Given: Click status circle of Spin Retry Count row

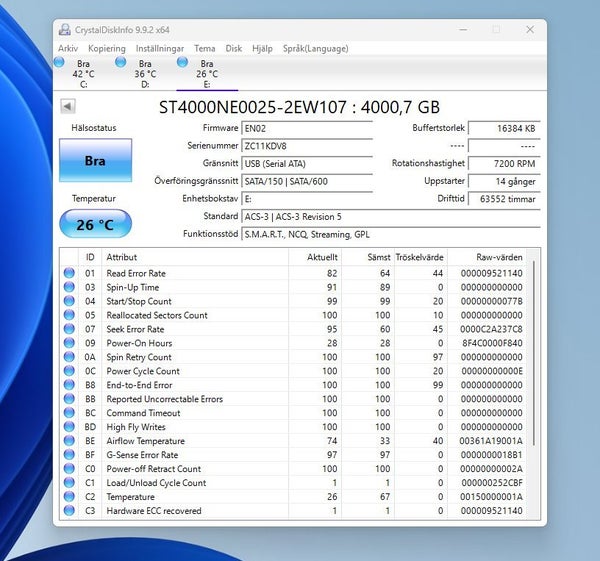Looking at the screenshot, I should click(x=69, y=357).
